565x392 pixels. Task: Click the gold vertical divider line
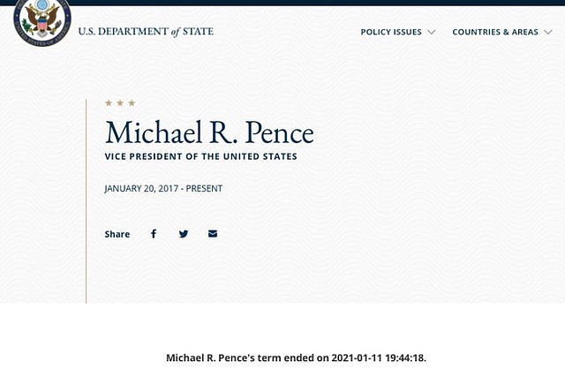click(86, 201)
